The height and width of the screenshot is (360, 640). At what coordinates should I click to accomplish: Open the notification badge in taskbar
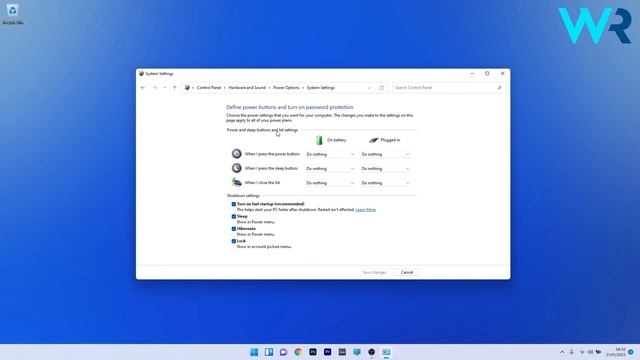[631, 352]
